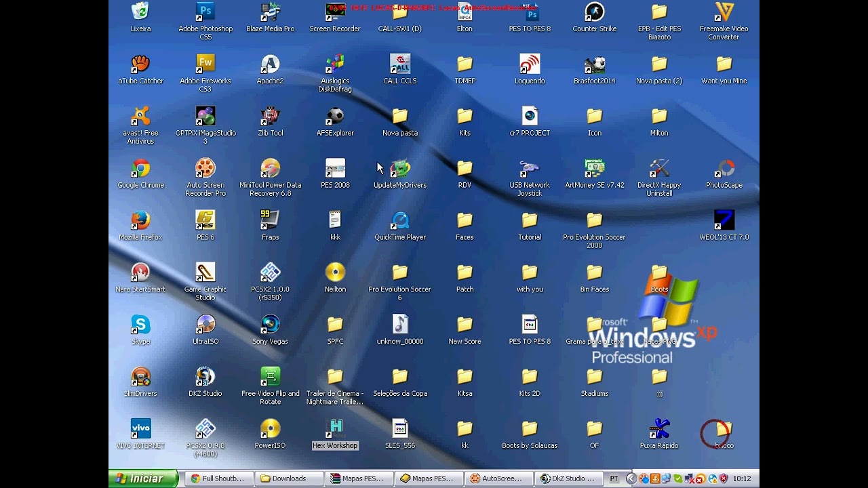The width and height of the screenshot is (868, 488).
Task: Open avast! Free Antivirus icon
Action: (140, 116)
